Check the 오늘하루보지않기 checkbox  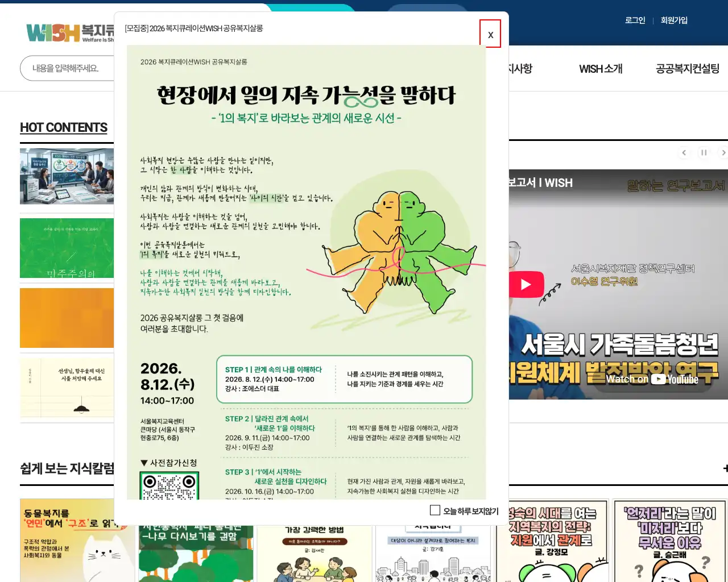(x=435, y=510)
